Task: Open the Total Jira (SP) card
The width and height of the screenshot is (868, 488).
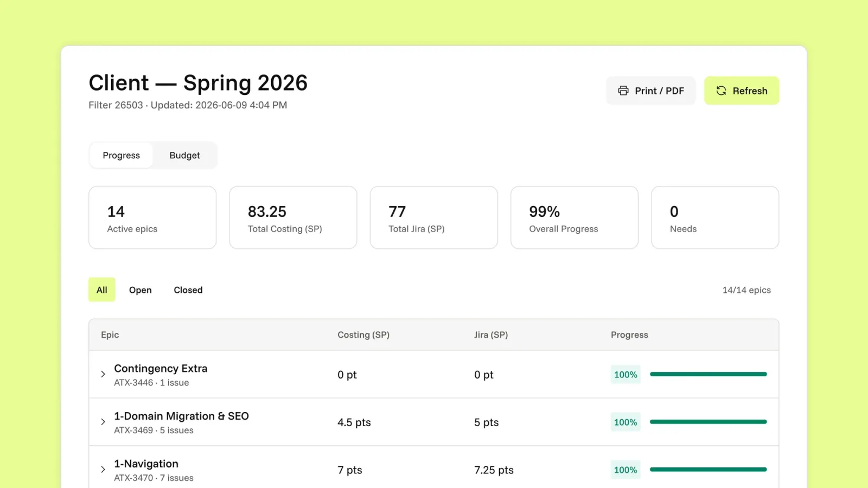Action: tap(433, 217)
